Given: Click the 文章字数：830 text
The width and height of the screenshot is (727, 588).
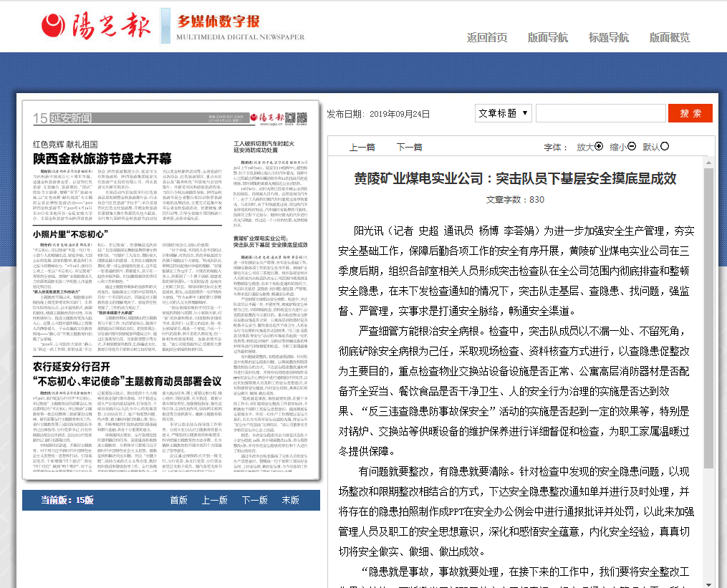Looking at the screenshot, I should [515, 200].
